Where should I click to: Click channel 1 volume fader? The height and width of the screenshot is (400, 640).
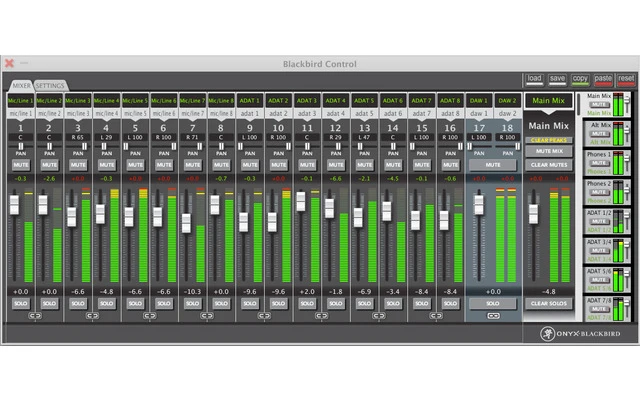[14, 205]
